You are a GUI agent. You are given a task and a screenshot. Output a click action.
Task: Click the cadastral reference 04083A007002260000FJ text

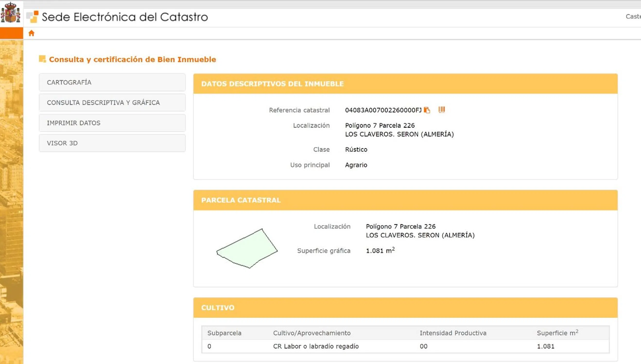(383, 110)
